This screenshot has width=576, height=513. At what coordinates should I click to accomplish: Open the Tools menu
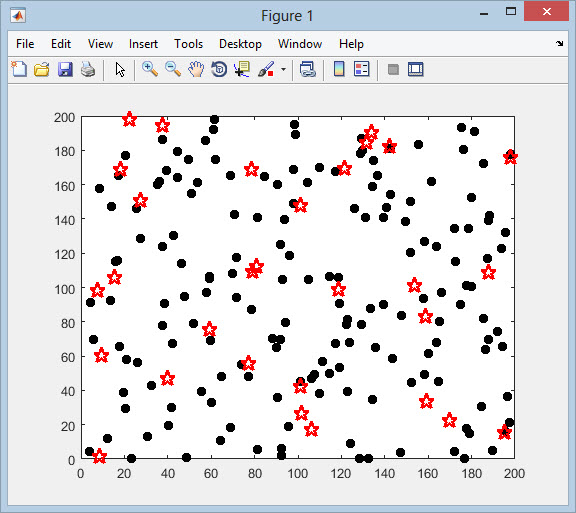pos(188,44)
